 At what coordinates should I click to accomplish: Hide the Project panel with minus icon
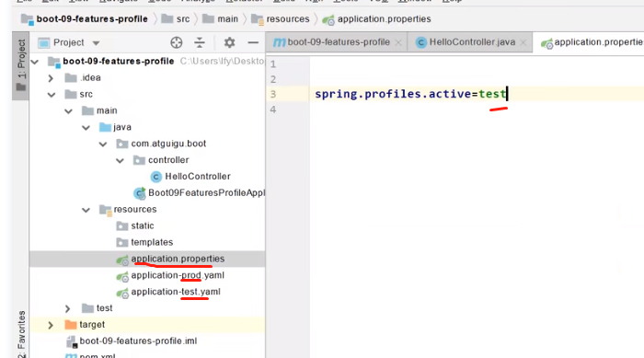click(253, 42)
